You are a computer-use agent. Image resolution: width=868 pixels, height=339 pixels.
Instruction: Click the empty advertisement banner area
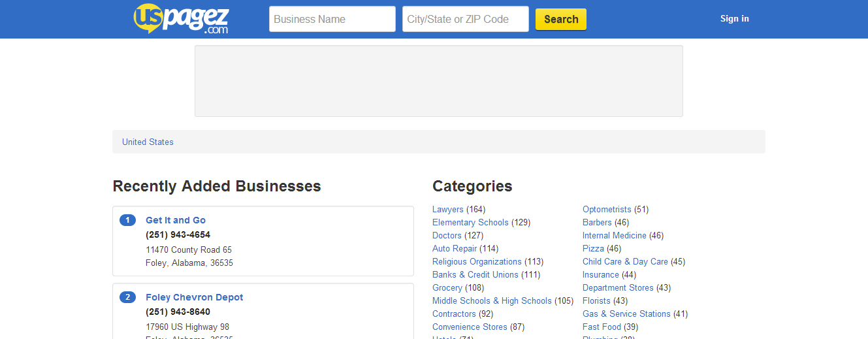coord(438,81)
